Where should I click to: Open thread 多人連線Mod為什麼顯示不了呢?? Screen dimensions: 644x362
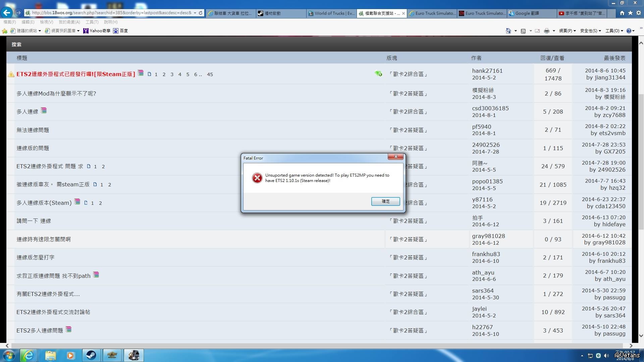(56, 94)
